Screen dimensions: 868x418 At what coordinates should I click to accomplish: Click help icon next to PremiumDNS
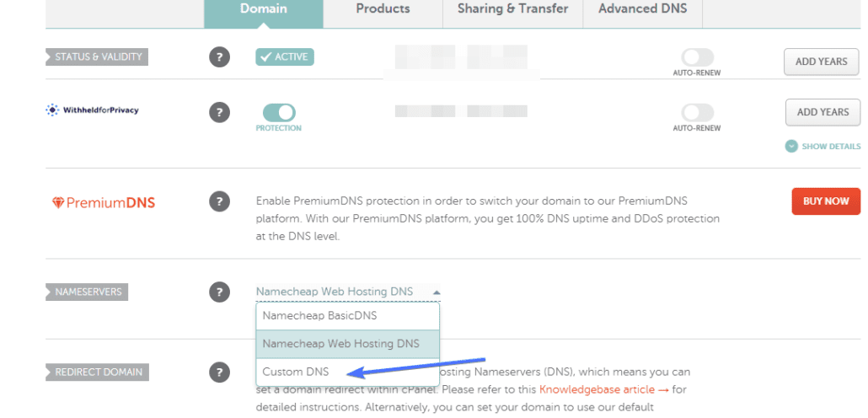(x=219, y=202)
